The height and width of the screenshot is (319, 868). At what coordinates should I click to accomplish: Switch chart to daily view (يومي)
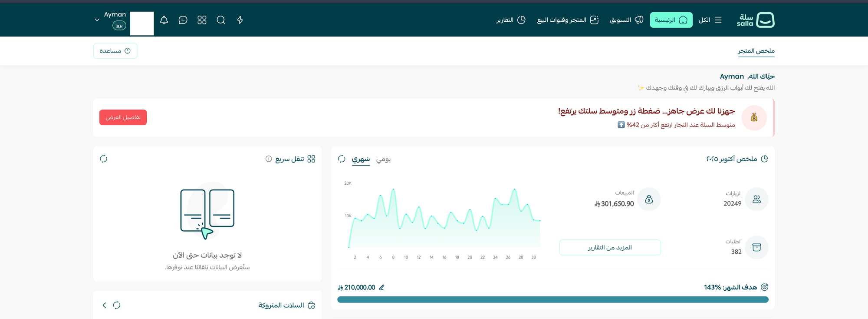pyautogui.click(x=383, y=159)
